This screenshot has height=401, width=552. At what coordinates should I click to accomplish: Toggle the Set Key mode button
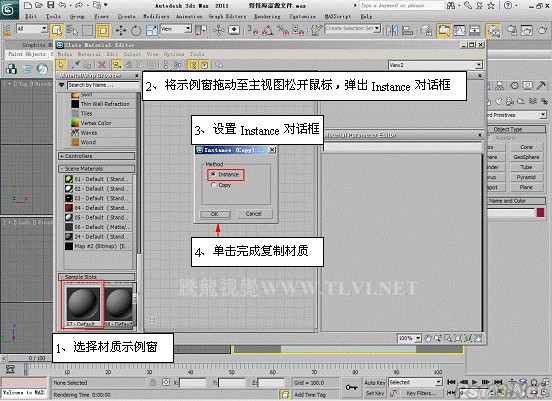tap(375, 393)
